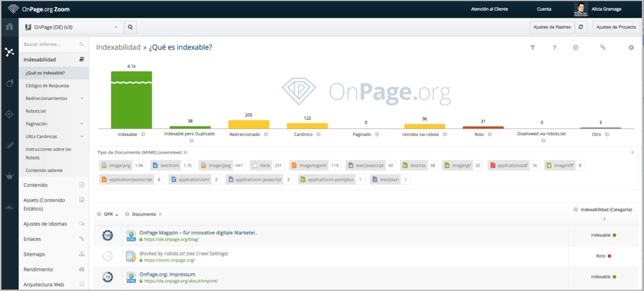Click the OPR 73 score badge
This screenshot has height=291, width=644.
(108, 277)
